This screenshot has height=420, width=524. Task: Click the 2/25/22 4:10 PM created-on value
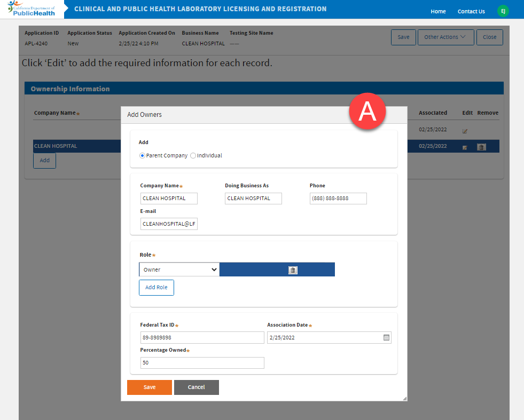[x=138, y=43]
